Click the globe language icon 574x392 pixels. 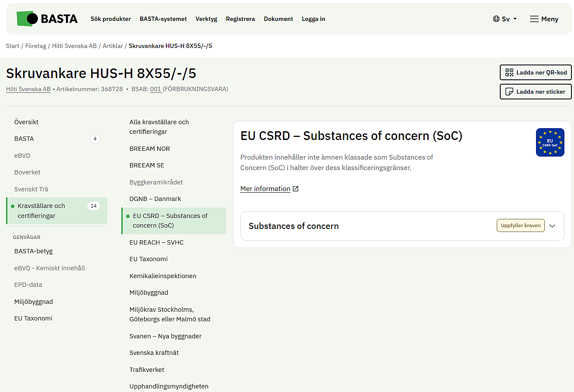tap(496, 19)
